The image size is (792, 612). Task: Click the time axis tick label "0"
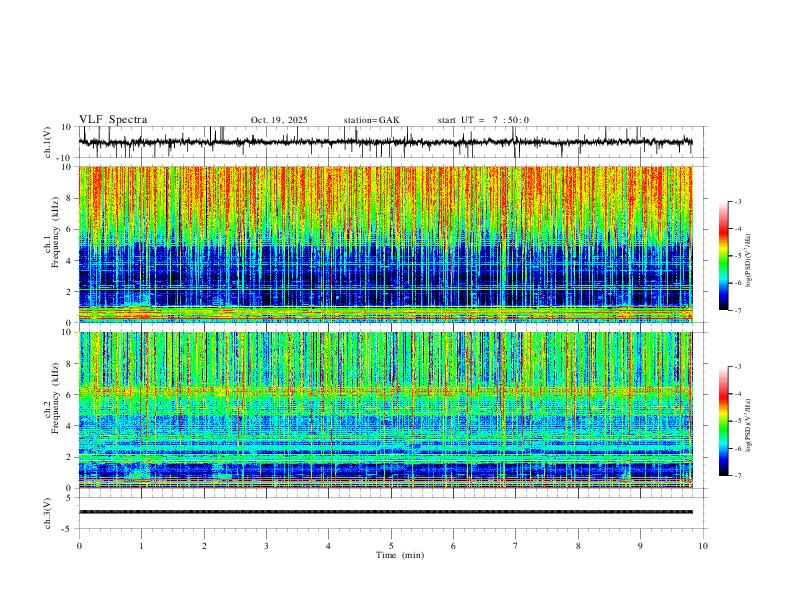(x=79, y=546)
